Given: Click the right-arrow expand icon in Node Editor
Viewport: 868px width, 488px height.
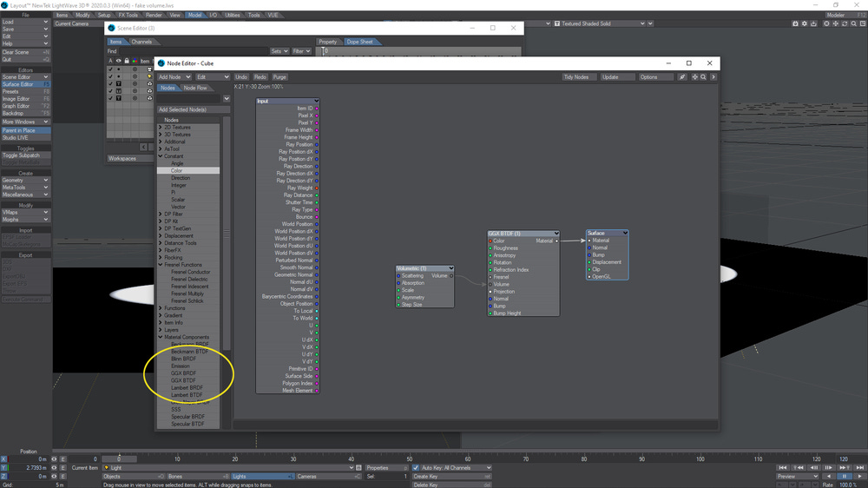Looking at the screenshot, I should point(713,77).
